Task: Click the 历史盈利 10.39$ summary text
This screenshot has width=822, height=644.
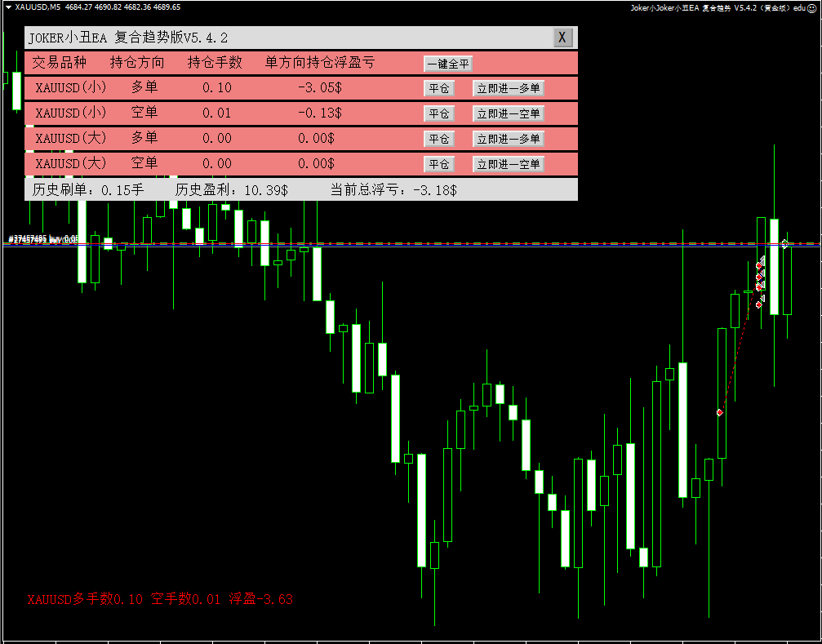Action: coord(232,190)
